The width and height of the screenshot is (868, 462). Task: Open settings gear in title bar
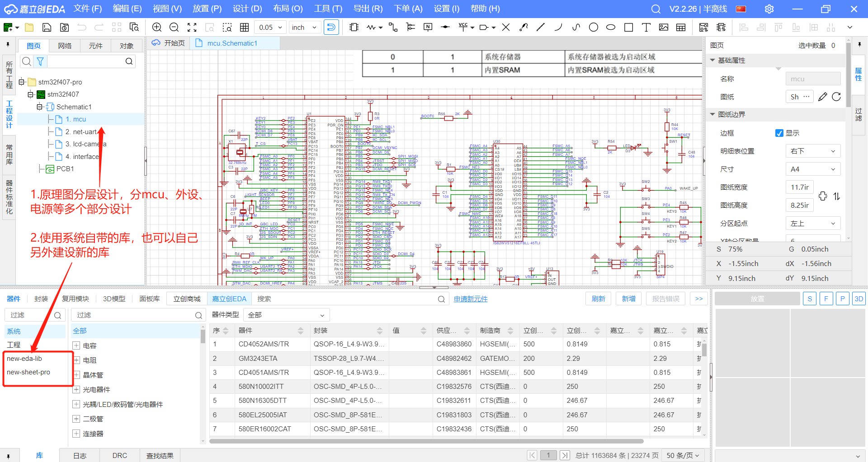(769, 9)
